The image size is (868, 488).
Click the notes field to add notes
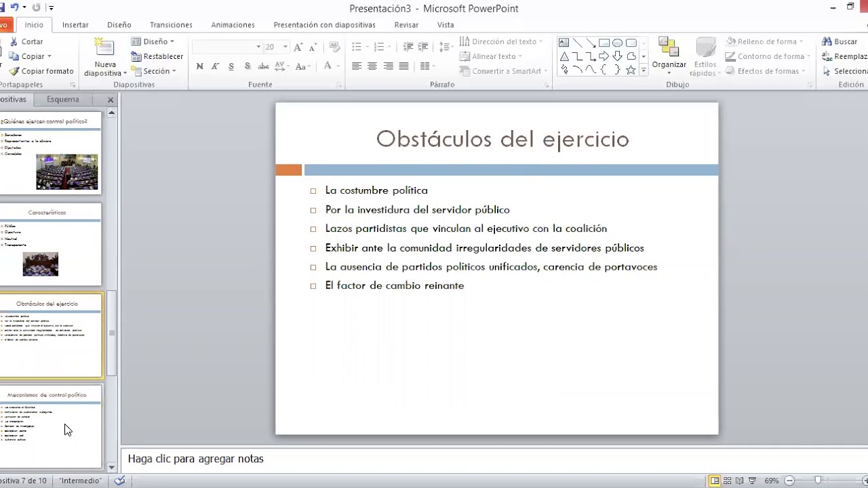[494, 459]
